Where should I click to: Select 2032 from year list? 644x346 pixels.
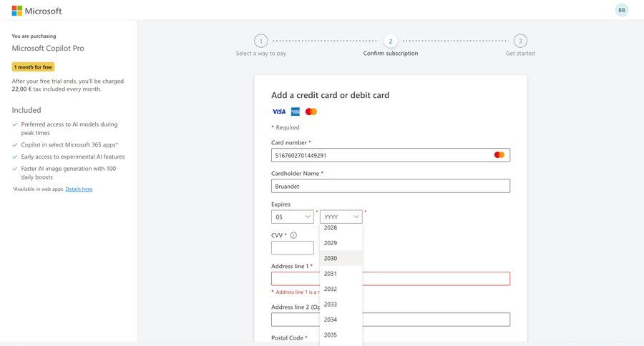click(341, 289)
